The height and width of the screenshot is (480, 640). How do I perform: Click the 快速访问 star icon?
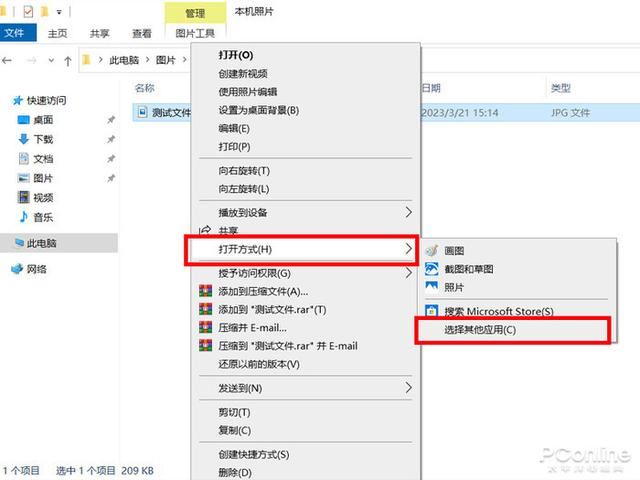pyautogui.click(x=16, y=101)
